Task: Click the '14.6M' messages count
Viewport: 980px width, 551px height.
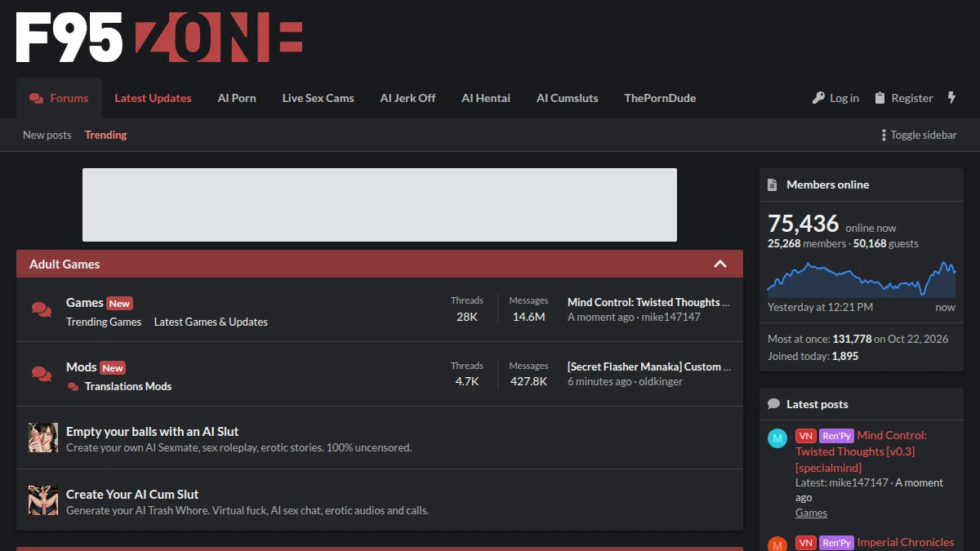Action: point(528,317)
